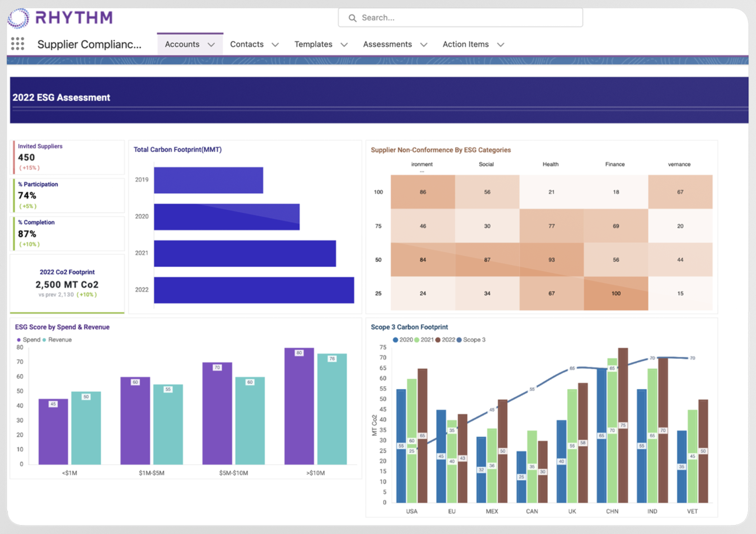Click the Finance 100 heatmap cell

tap(616, 294)
